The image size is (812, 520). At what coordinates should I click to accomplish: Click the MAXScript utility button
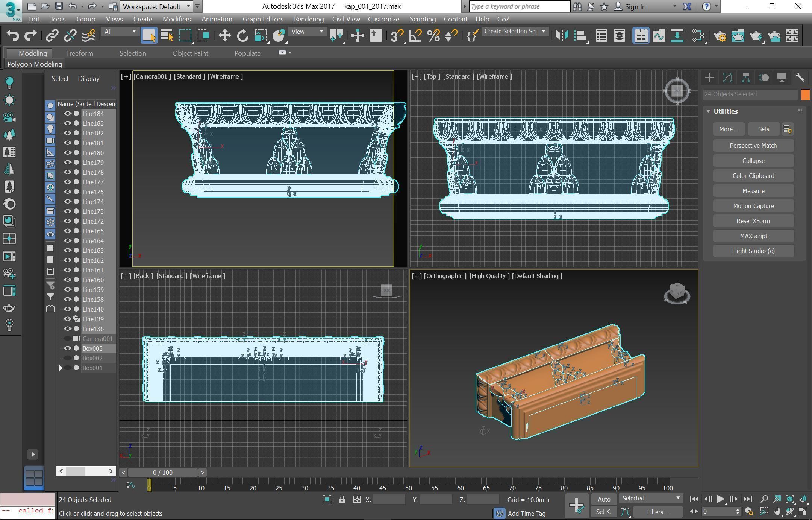pos(753,236)
